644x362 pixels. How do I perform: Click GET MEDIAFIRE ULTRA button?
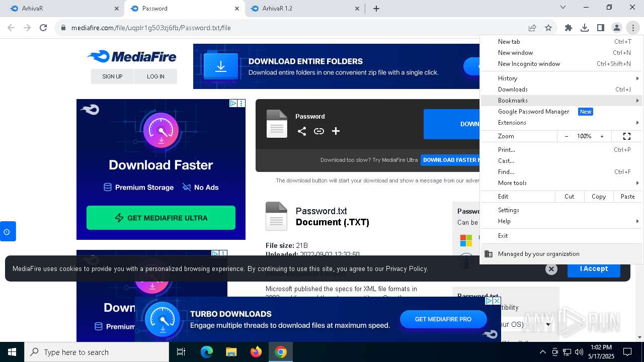pyautogui.click(x=161, y=218)
